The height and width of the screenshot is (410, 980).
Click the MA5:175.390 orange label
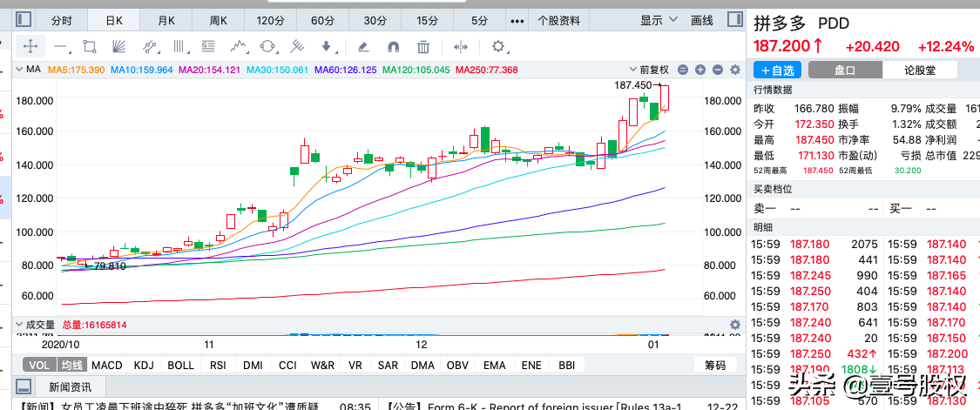pyautogui.click(x=76, y=70)
